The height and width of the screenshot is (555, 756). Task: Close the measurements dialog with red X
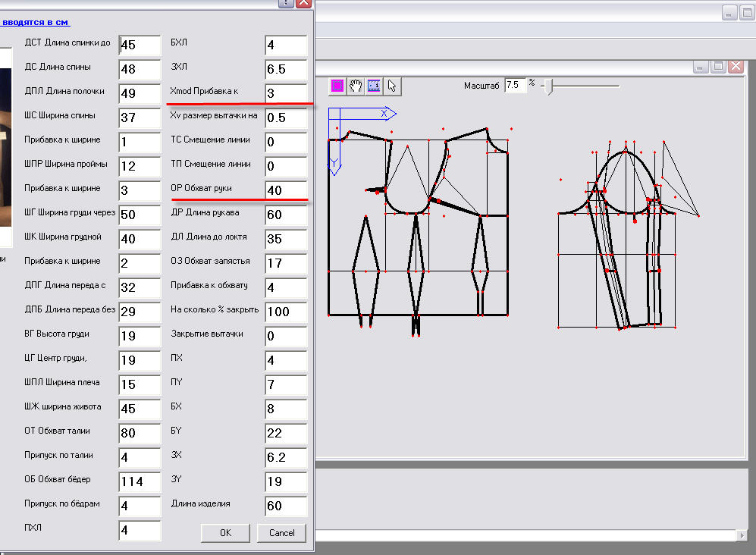pyautogui.click(x=303, y=3)
